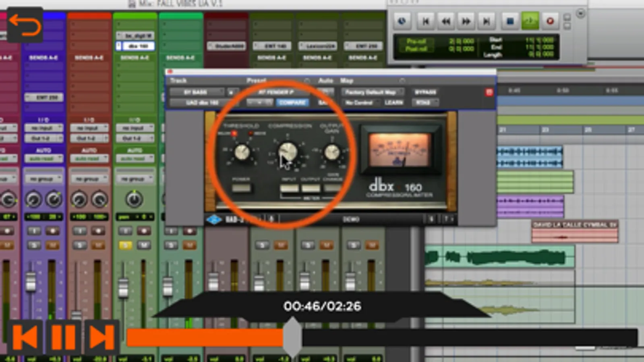Select the DAVID LA CALLE CYMBAL clip
Image resolution: width=644 pixels, height=362 pixels.
tap(575, 232)
